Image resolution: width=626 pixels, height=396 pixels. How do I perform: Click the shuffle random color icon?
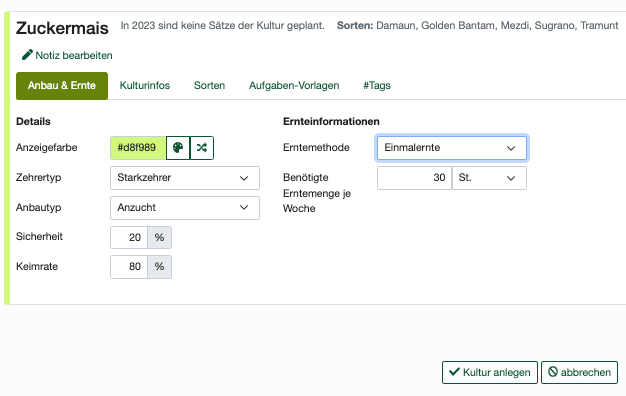pos(202,148)
